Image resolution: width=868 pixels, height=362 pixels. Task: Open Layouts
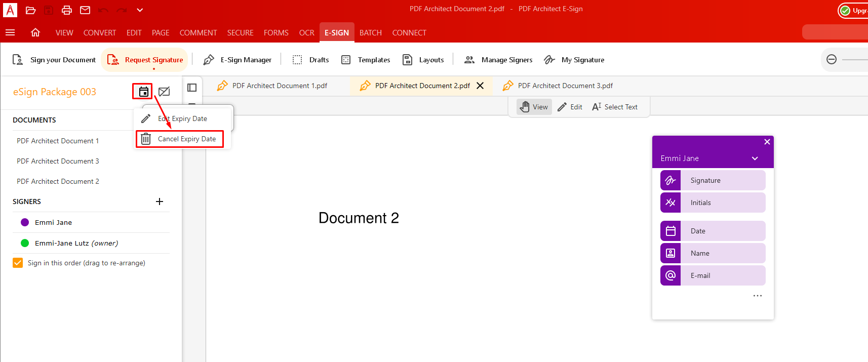coord(423,60)
